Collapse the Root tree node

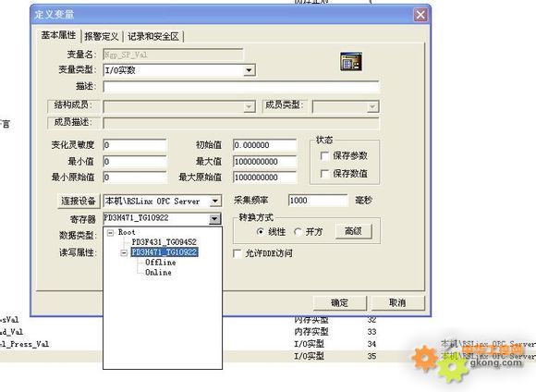tap(110, 233)
